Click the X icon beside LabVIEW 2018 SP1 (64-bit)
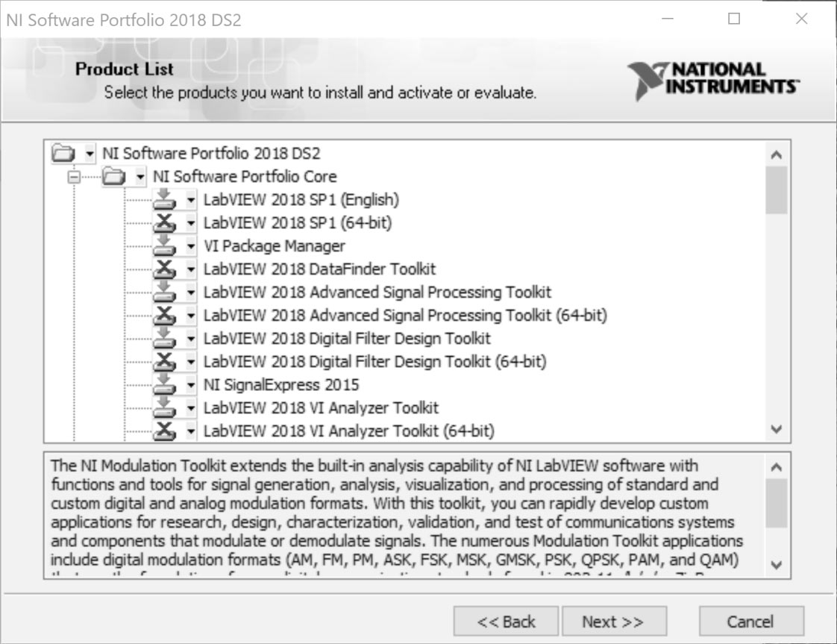The width and height of the screenshot is (837, 644). pos(164,222)
